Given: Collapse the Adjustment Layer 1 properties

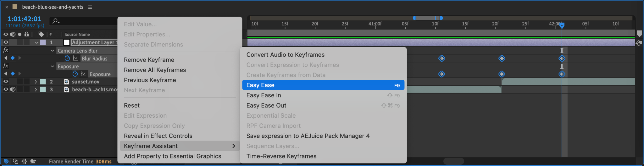Looking at the screenshot, I should pos(37,42).
